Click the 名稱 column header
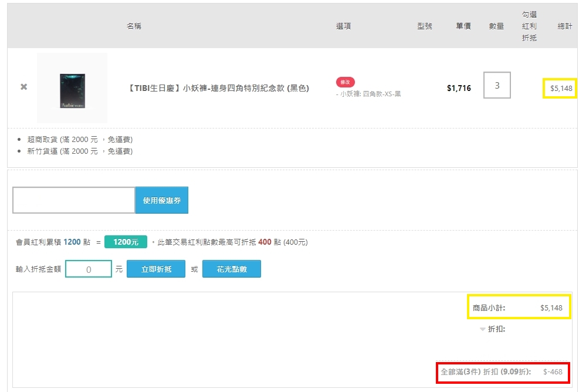This screenshot has width=579, height=392. (x=134, y=26)
